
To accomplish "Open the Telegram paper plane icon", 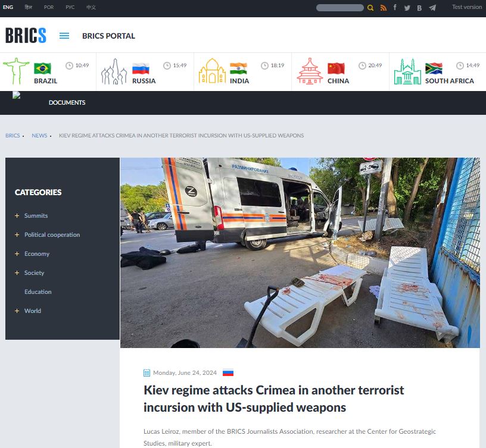I will 432,8.
